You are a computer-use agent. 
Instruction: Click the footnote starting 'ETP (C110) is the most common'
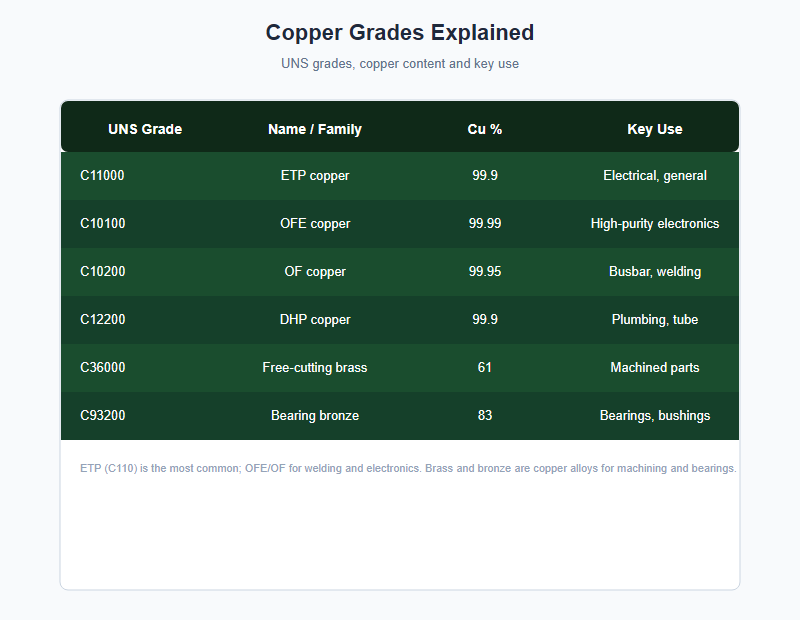tap(408, 468)
